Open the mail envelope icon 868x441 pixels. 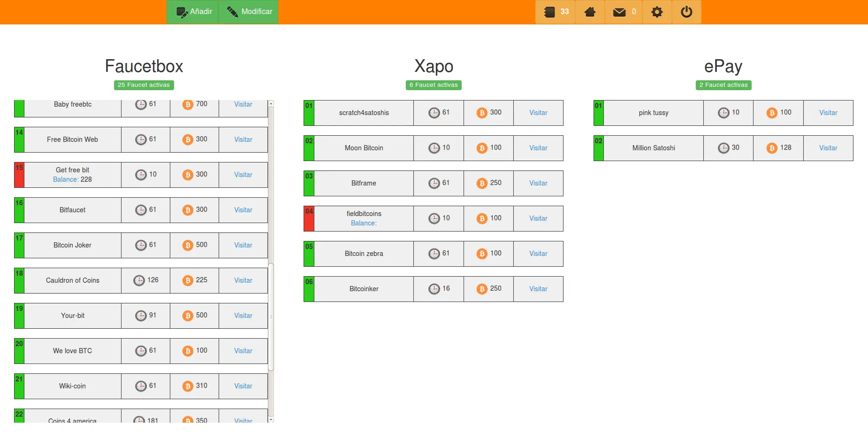[x=619, y=12]
